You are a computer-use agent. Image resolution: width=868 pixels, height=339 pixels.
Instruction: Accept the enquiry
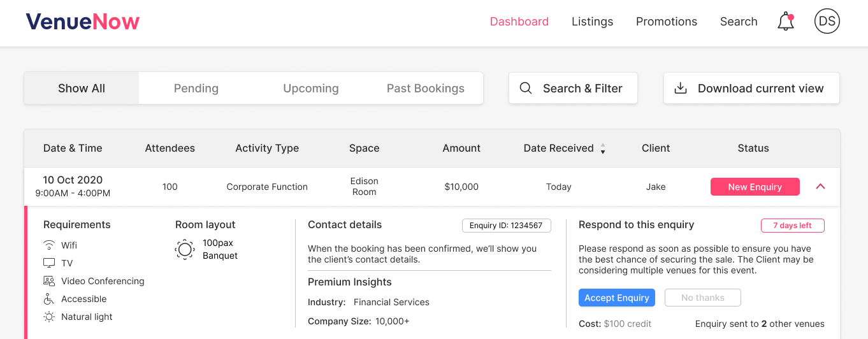pos(617,298)
